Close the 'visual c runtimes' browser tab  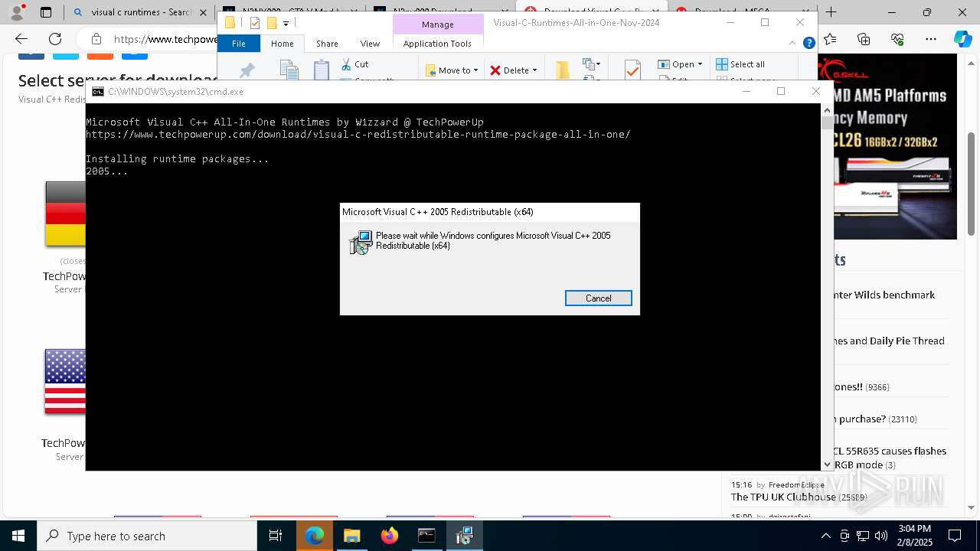click(204, 12)
